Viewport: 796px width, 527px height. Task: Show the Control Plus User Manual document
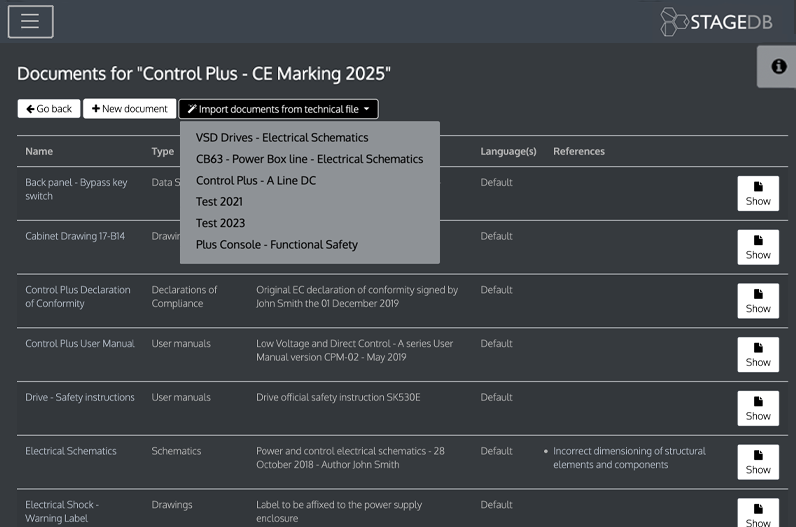pyautogui.click(x=757, y=355)
